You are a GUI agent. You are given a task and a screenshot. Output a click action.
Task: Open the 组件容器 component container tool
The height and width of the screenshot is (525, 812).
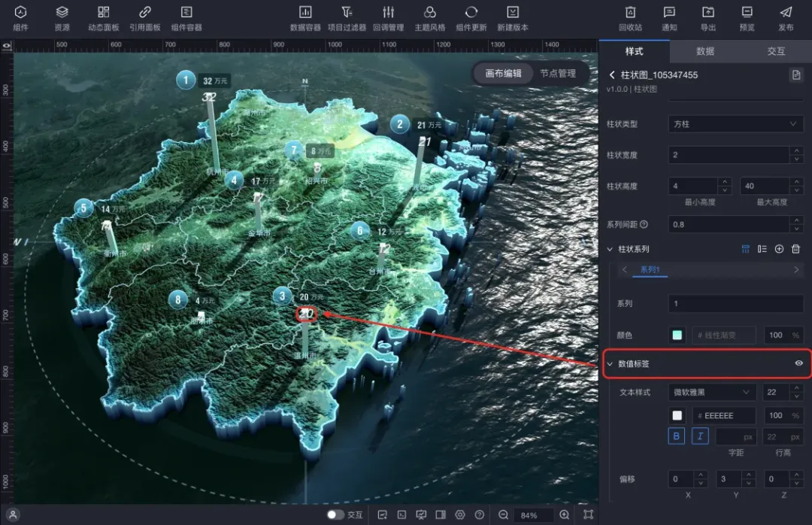[x=186, y=19]
